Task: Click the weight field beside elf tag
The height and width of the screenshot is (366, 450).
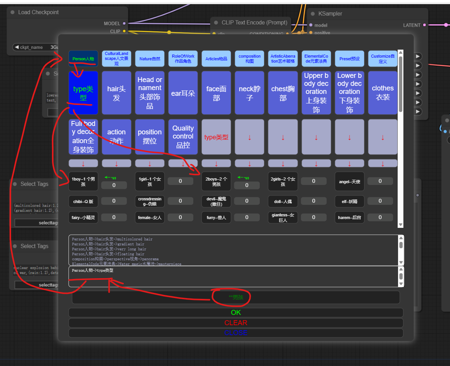Action: point(380,201)
